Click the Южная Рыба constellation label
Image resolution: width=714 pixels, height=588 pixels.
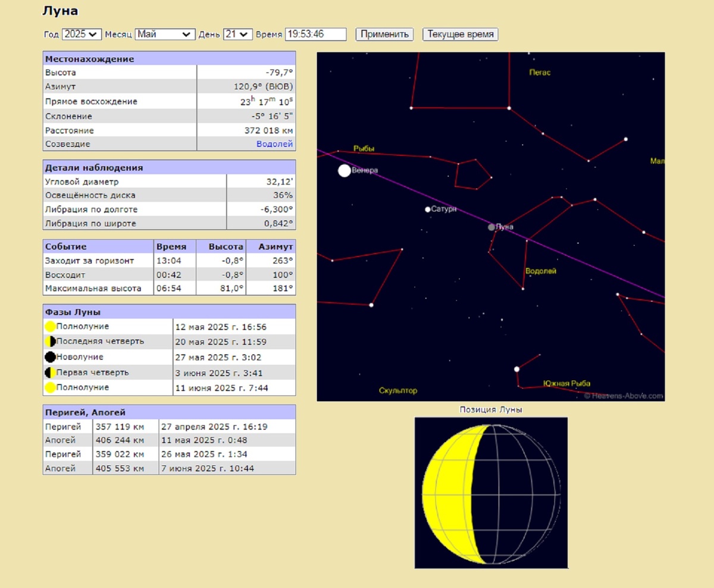click(566, 384)
